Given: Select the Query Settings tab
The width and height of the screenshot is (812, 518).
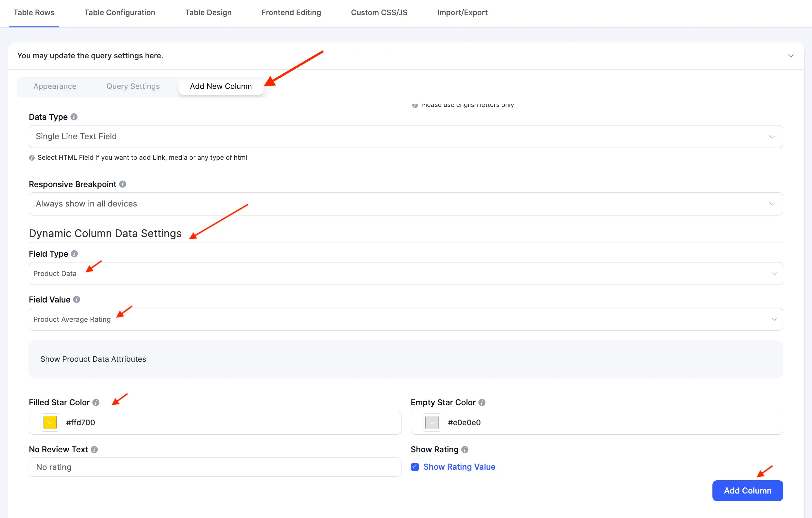Looking at the screenshot, I should (x=133, y=86).
